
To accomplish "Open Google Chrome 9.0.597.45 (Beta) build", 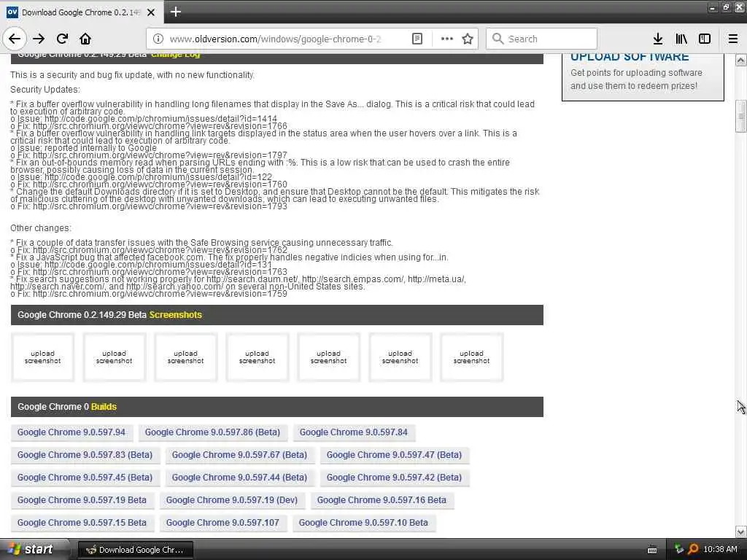I will pos(85,477).
